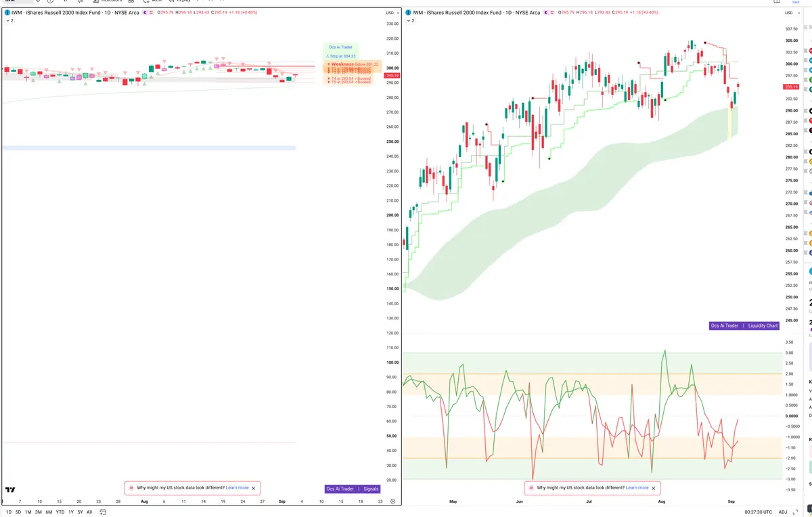The image size is (812, 517).
Task: Click the 'Stop at 304.33' label
Action: coord(342,56)
